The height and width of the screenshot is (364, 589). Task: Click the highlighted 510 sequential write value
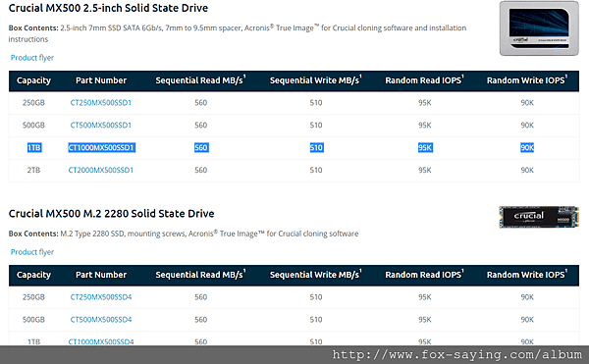click(x=316, y=147)
